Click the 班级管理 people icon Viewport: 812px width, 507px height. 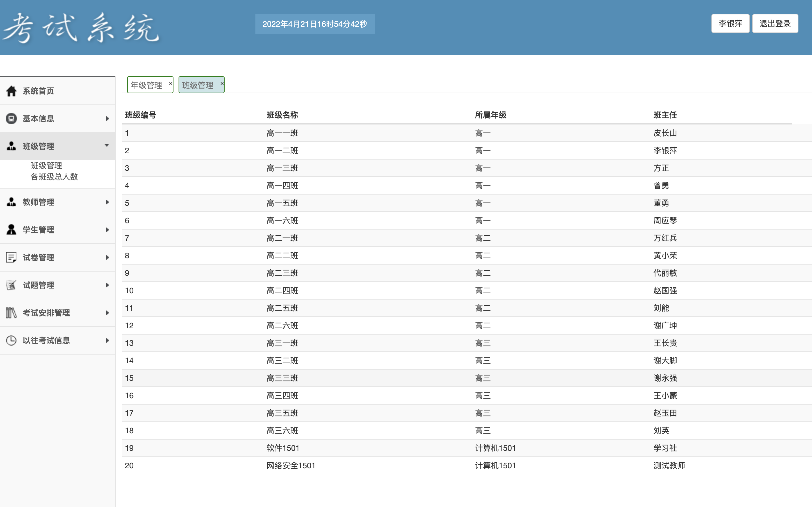pyautogui.click(x=11, y=146)
